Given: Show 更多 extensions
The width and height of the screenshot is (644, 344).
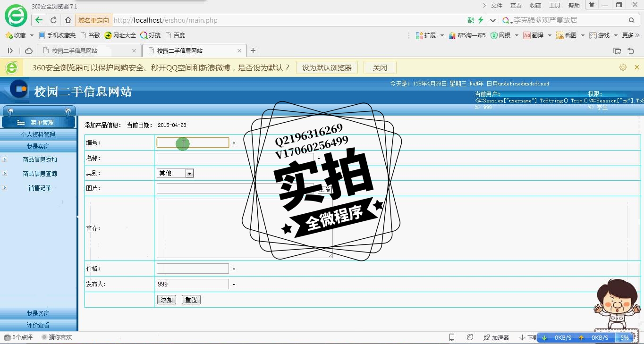Looking at the screenshot, I should [x=630, y=35].
